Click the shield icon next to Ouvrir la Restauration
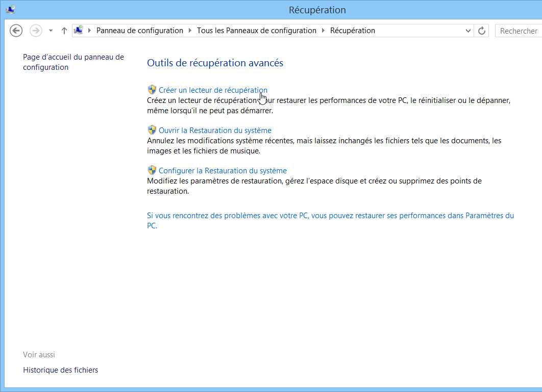The width and height of the screenshot is (542, 392). (152, 130)
